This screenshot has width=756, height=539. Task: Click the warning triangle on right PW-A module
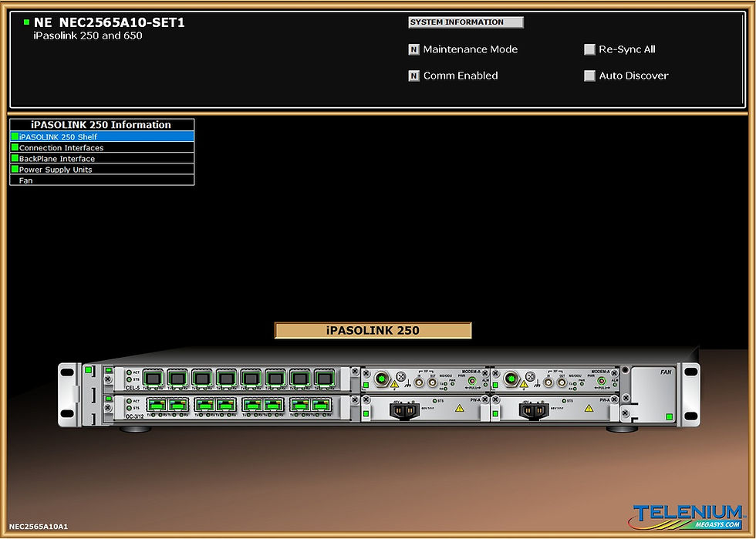point(589,408)
